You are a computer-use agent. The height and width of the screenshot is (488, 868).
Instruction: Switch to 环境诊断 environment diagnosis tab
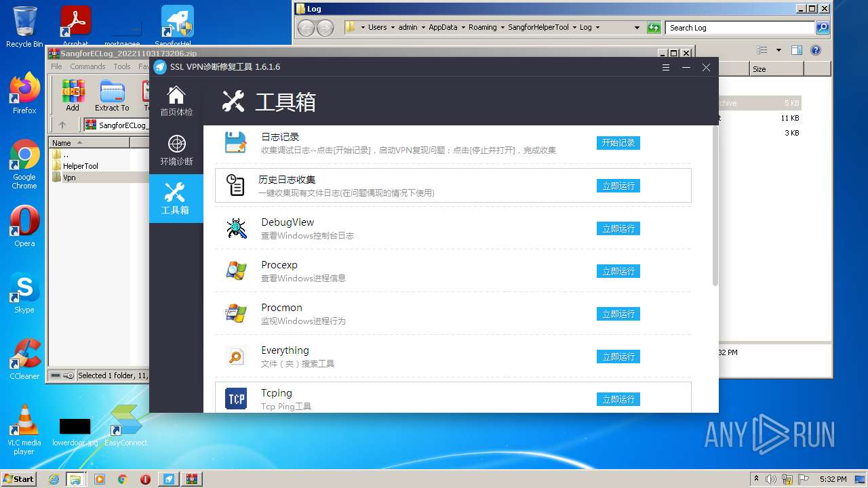click(176, 150)
